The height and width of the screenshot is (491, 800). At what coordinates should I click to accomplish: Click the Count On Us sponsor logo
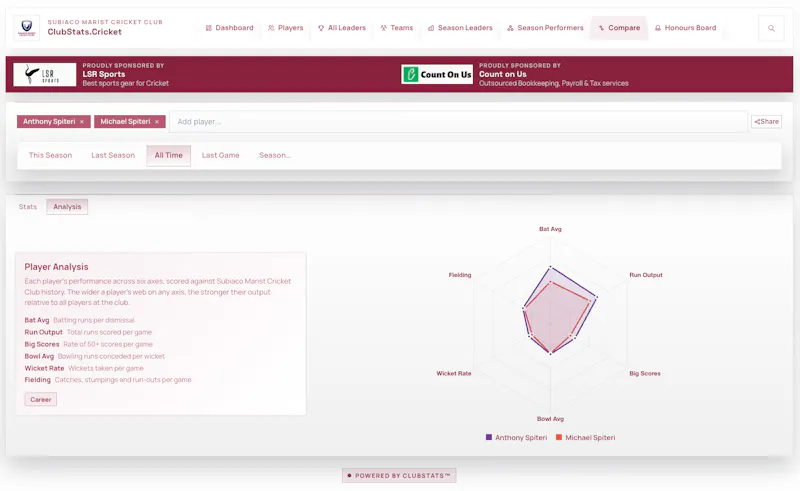pyautogui.click(x=437, y=74)
